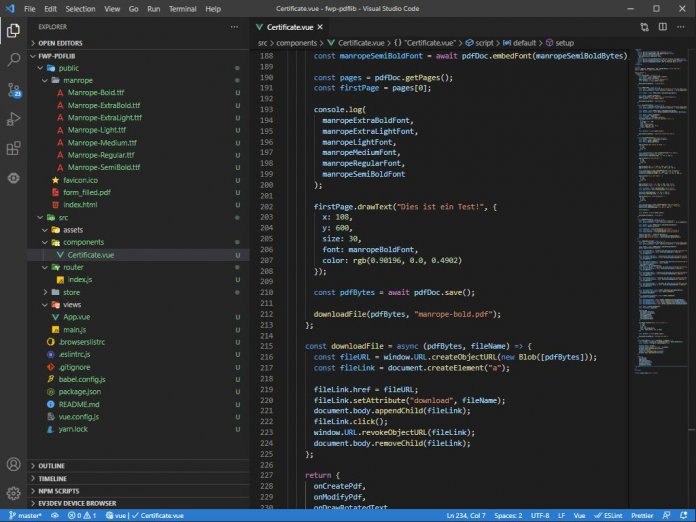Viewport: 696px width, 522px height.
Task: Split the editor right
Action: click(663, 27)
